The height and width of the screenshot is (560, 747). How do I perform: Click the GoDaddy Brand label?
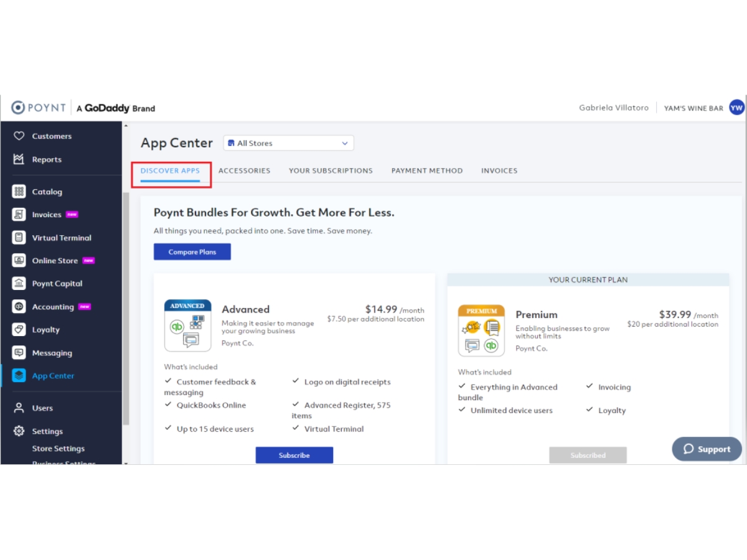116,108
